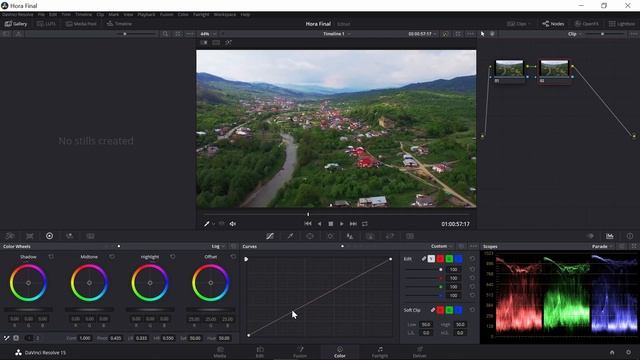The height and width of the screenshot is (360, 640).
Task: Toggle image wipe above the viewer
Action: tap(204, 42)
